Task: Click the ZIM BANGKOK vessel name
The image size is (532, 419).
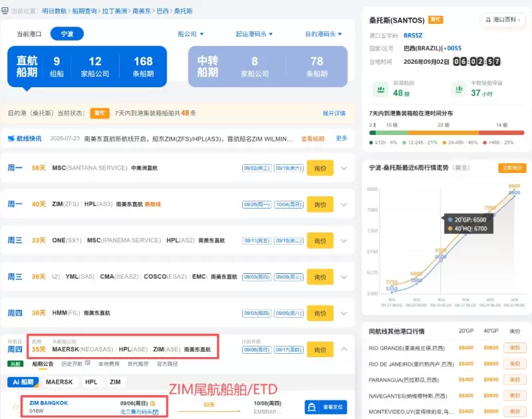Action: click(x=49, y=403)
